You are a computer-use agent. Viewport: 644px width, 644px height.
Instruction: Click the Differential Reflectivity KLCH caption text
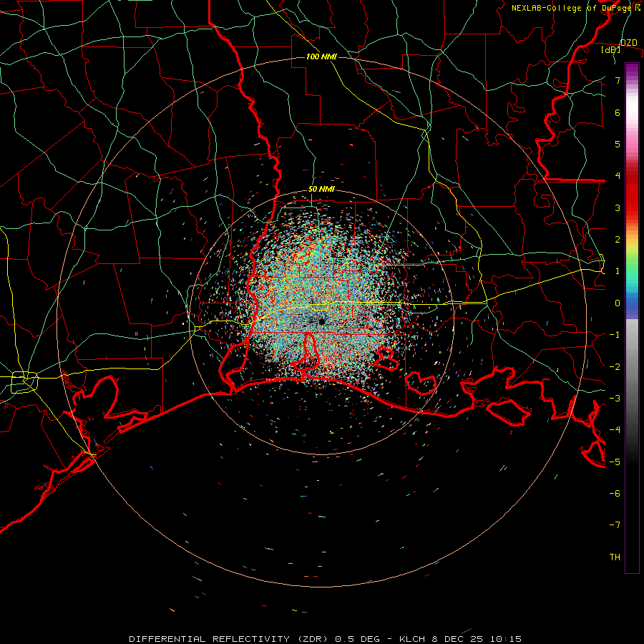325,639
